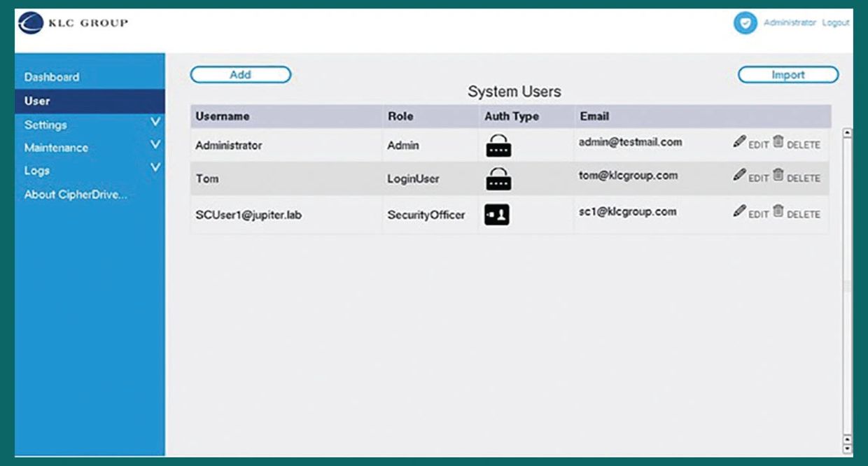Sort by the Username column header
Image resolution: width=868 pixels, height=466 pixels.
tap(222, 116)
